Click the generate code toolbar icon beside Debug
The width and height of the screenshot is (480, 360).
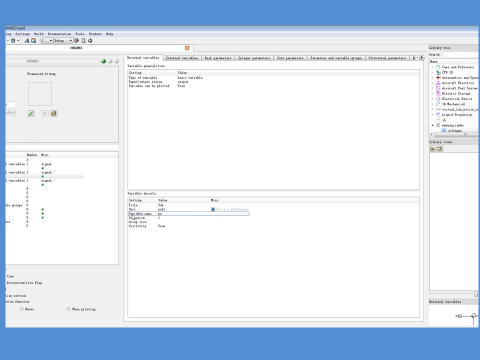[77, 41]
